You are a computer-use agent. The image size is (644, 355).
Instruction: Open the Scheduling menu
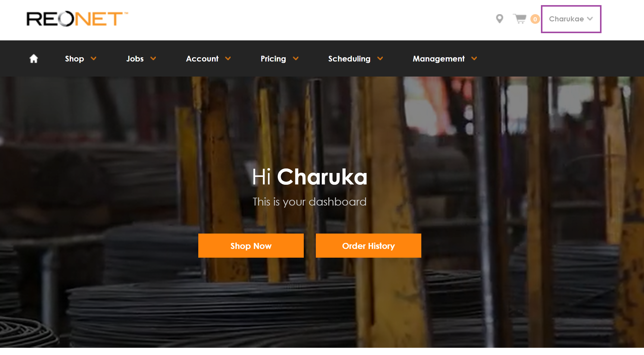pyautogui.click(x=349, y=59)
